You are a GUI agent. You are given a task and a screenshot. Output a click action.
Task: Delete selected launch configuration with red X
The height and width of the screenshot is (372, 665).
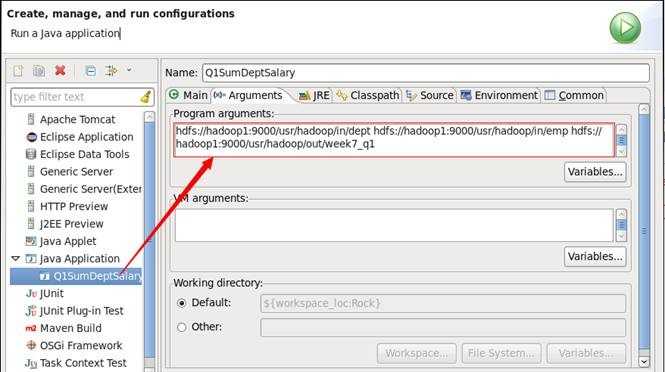click(60, 70)
